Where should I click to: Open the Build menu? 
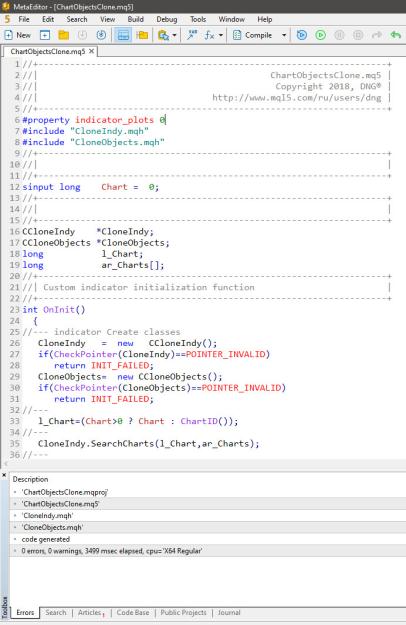click(x=135, y=19)
